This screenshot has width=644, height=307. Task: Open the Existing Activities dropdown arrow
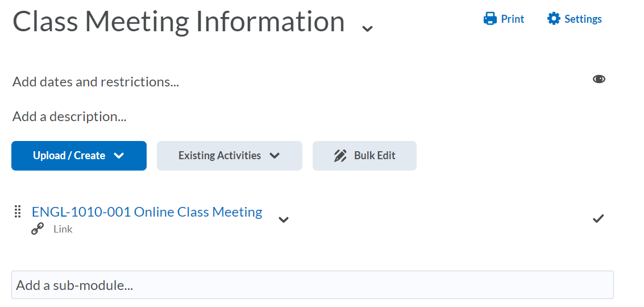tap(275, 156)
